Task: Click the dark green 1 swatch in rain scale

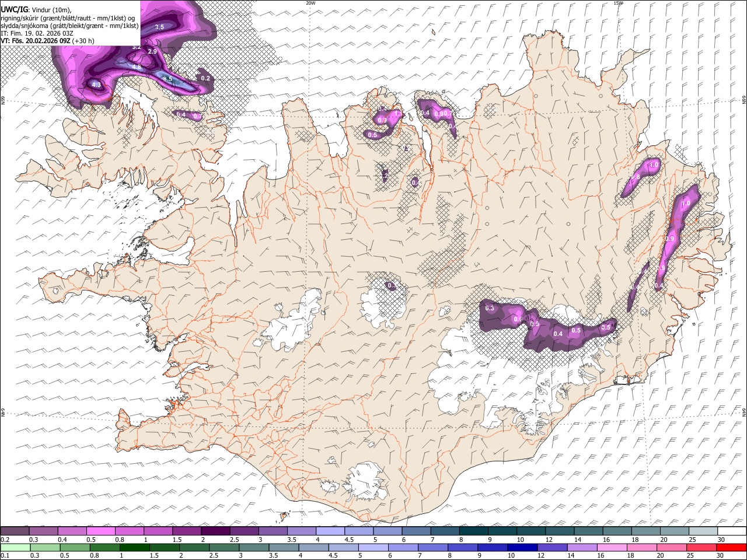Action: point(134,547)
